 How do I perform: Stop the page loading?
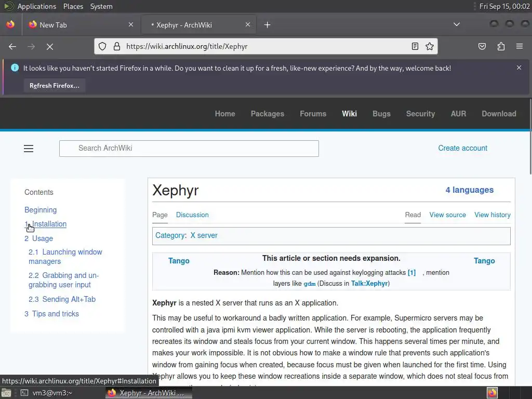[x=50, y=46]
